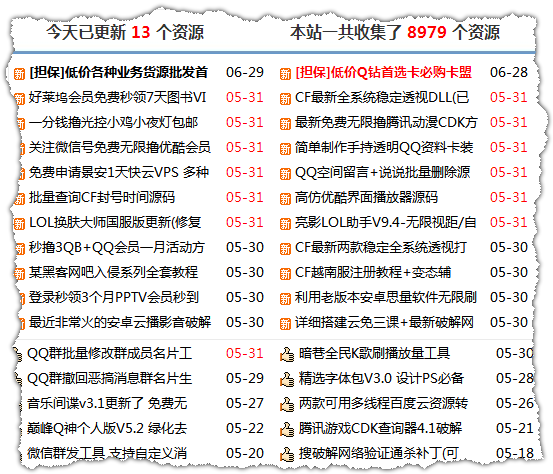Open LOL换肤大师国服版更新 article
The width and height of the screenshot is (553, 474).
[115, 223]
